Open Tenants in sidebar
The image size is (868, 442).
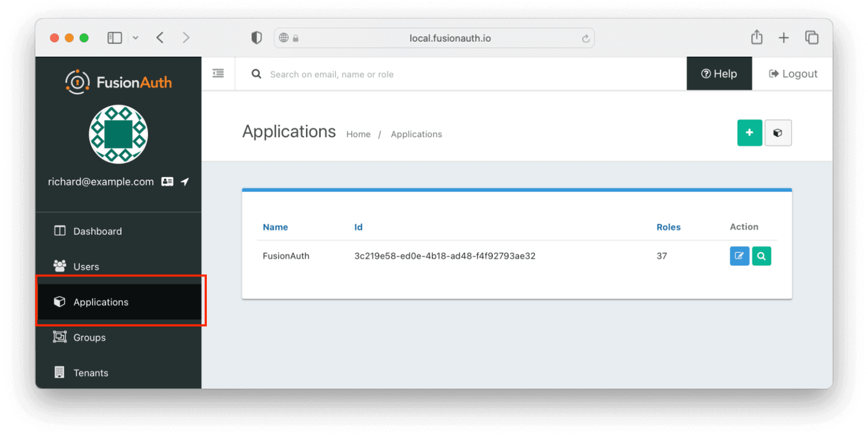[x=118, y=373]
